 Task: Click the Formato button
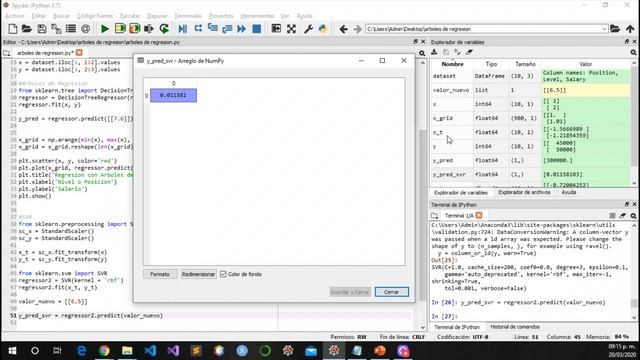point(160,274)
